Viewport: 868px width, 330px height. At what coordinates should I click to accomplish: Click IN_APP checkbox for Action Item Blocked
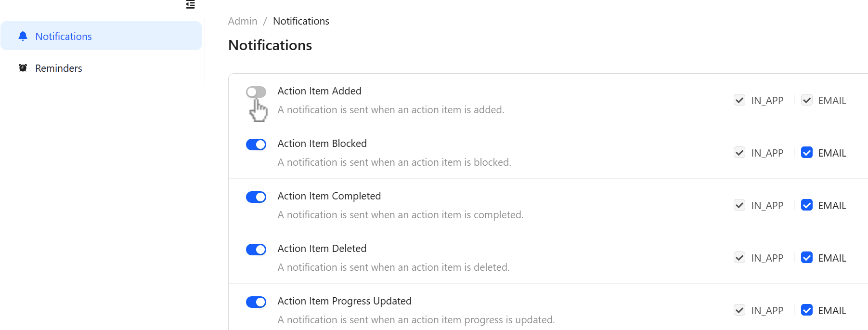click(739, 152)
